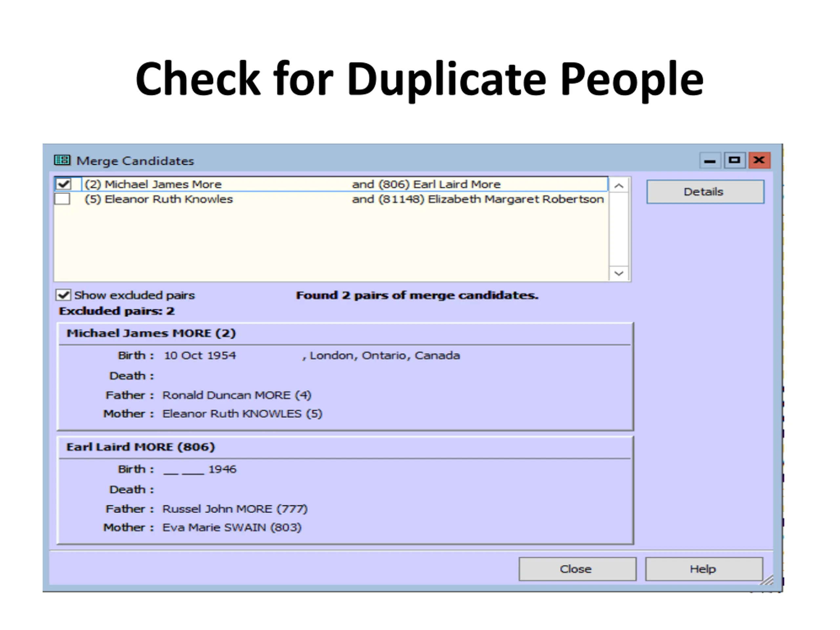This screenshot has width=840, height=630.
Task: Click the 'Excluded pairs: 2' label
Action: pyautogui.click(x=116, y=311)
